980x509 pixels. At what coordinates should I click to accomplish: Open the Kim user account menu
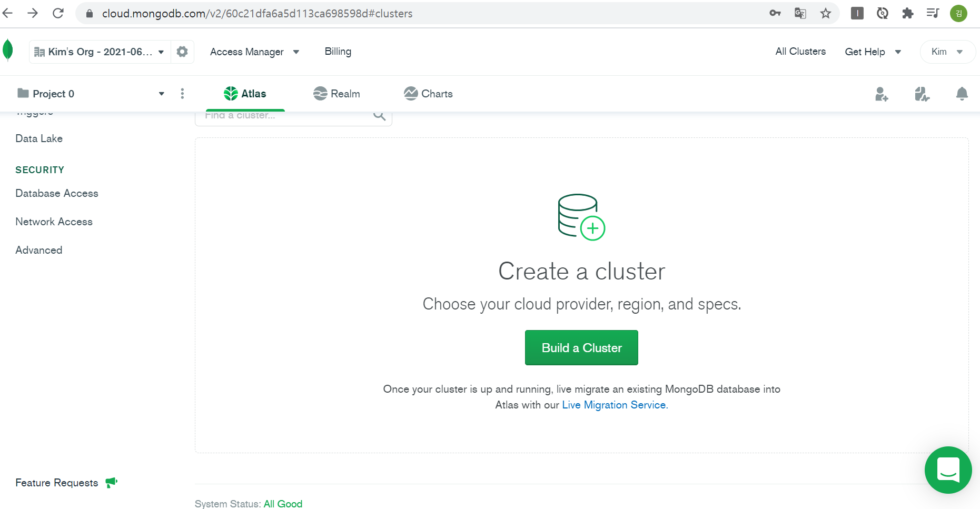(x=947, y=52)
